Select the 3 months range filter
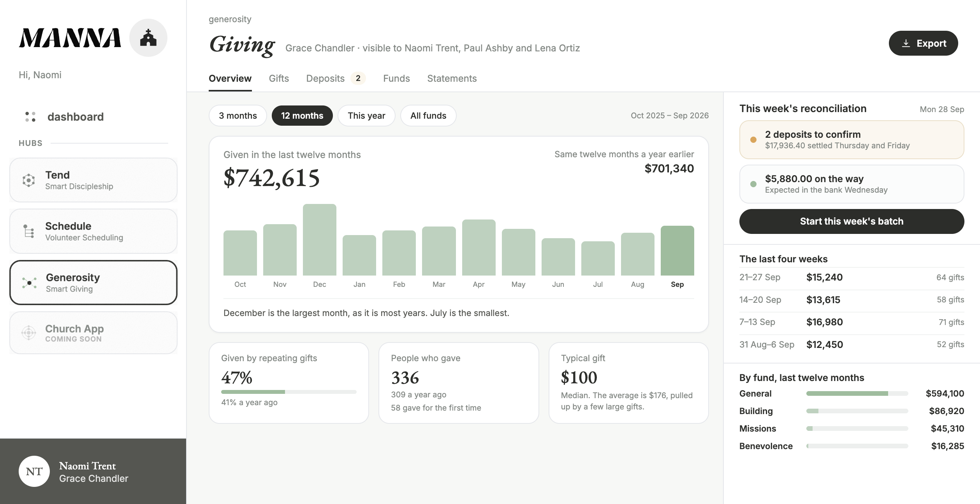This screenshot has height=504, width=980. (238, 116)
